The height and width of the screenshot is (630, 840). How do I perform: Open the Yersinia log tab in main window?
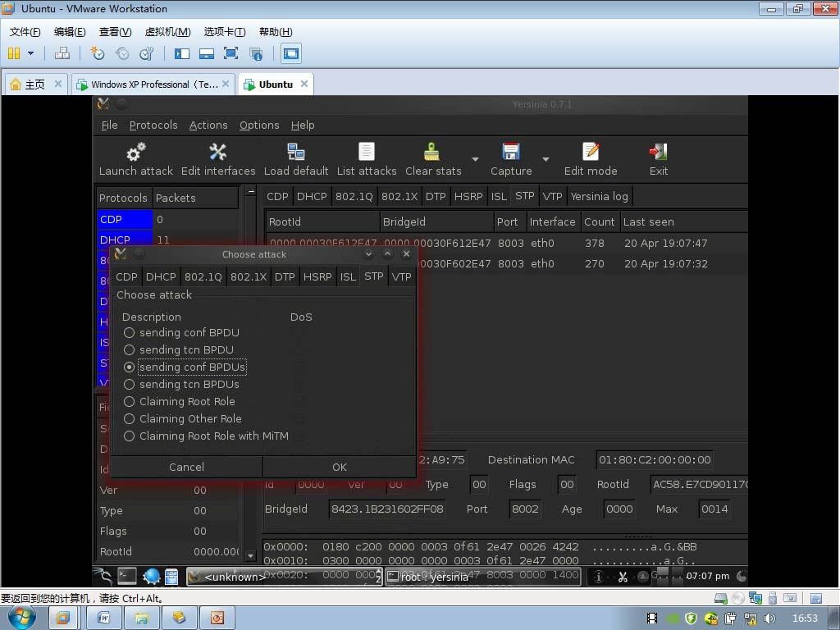click(600, 197)
